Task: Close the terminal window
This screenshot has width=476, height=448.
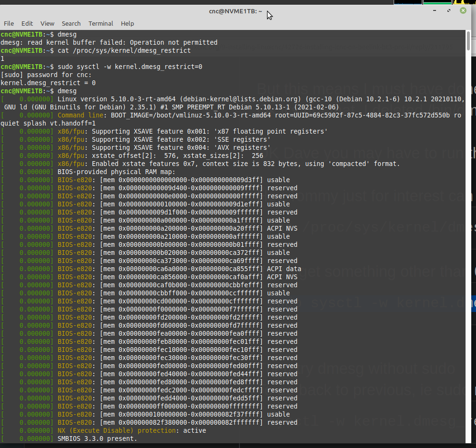Action: click(x=463, y=10)
